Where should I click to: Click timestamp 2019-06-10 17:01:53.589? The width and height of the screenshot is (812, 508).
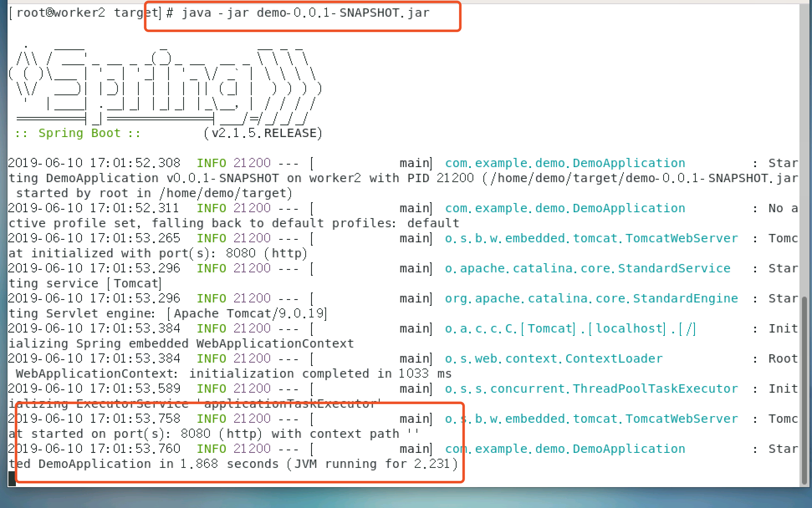(x=94, y=389)
